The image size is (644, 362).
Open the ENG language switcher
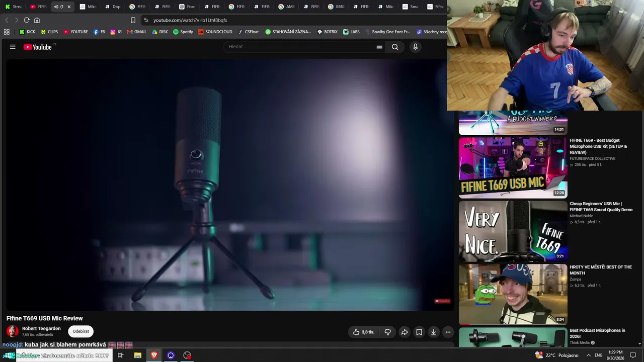coord(598,355)
